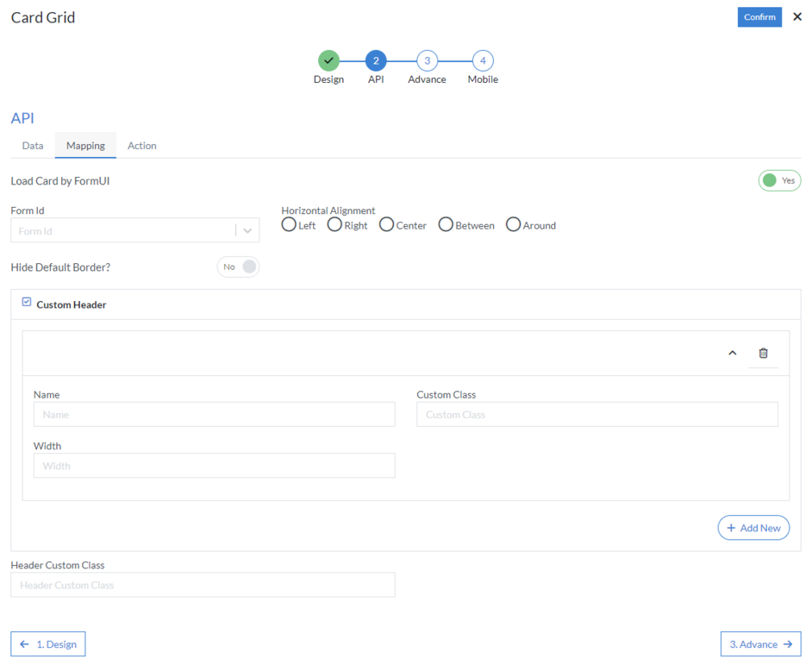
Task: Click the completed Design step circle
Action: (x=328, y=60)
